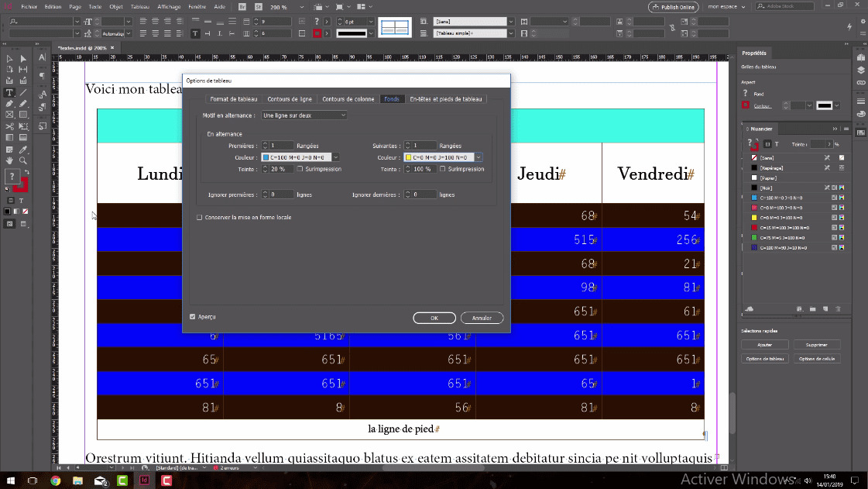
Task: Pick the Eyedropper tool
Action: coord(23,149)
